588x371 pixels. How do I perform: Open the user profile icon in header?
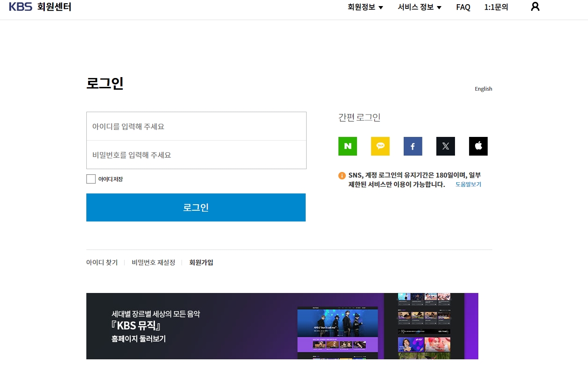(x=535, y=7)
